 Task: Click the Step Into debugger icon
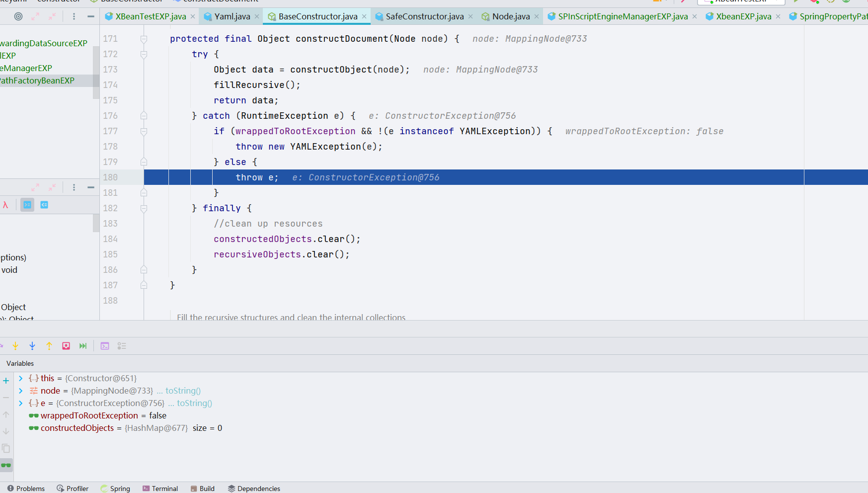15,346
